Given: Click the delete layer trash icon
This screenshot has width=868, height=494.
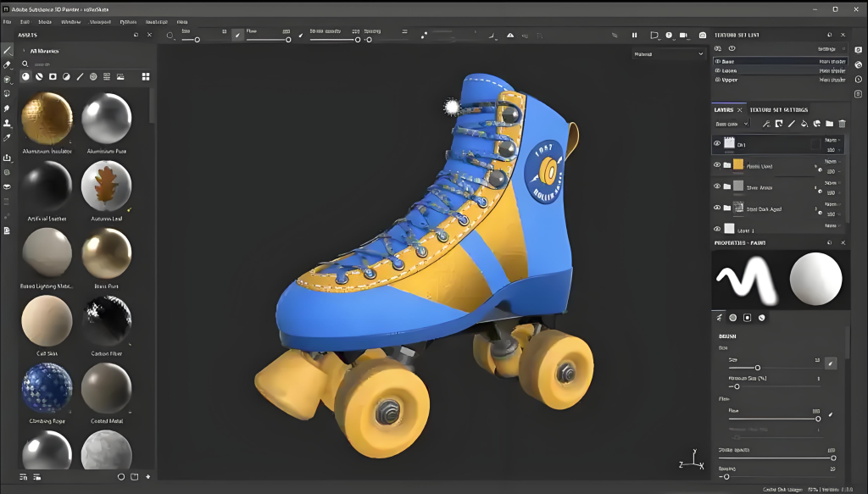Looking at the screenshot, I should pos(842,124).
